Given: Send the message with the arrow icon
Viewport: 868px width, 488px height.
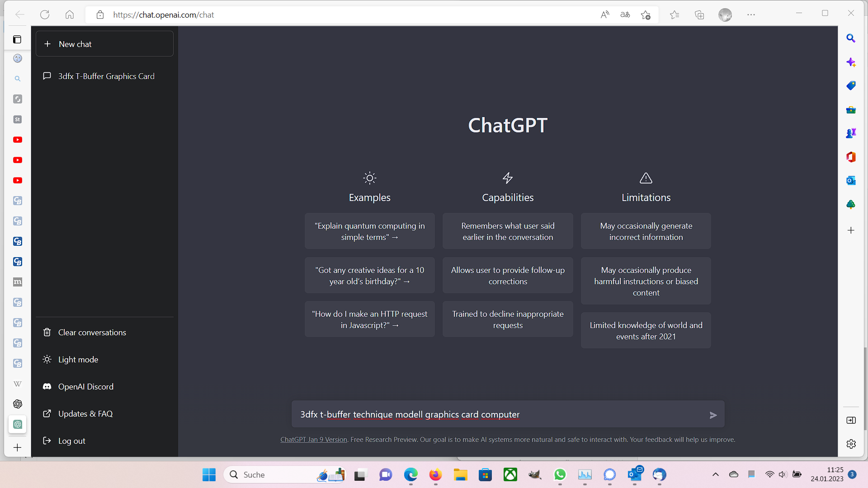Looking at the screenshot, I should (713, 415).
